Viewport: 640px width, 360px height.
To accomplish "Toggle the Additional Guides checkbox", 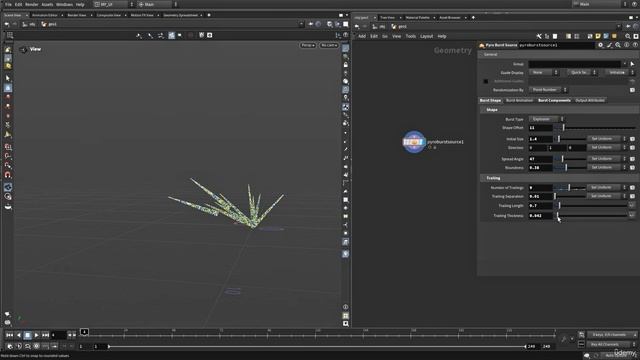I will [x=486, y=81].
